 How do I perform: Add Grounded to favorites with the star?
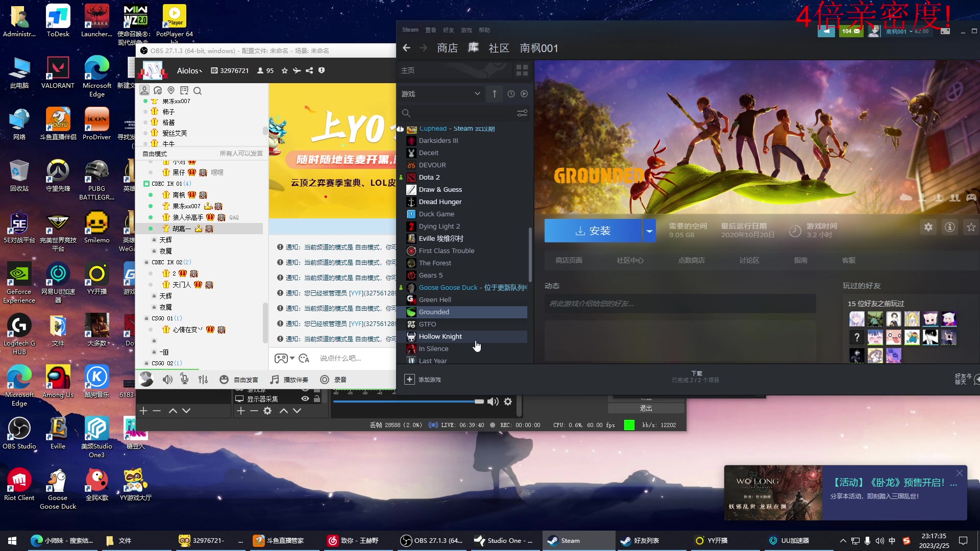point(971,227)
